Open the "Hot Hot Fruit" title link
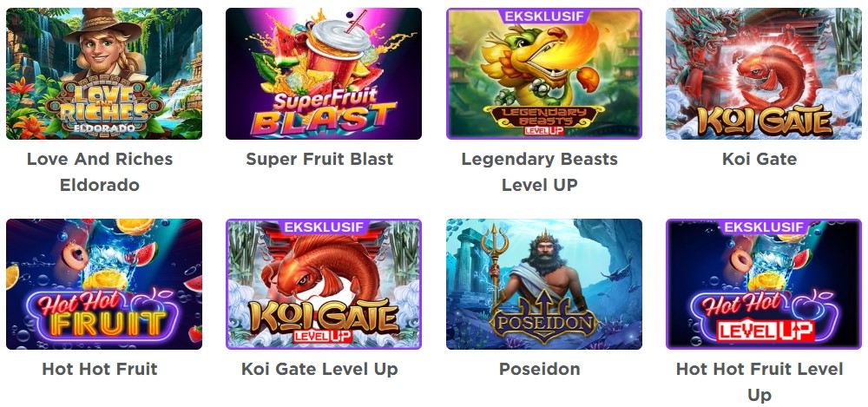 100,370
